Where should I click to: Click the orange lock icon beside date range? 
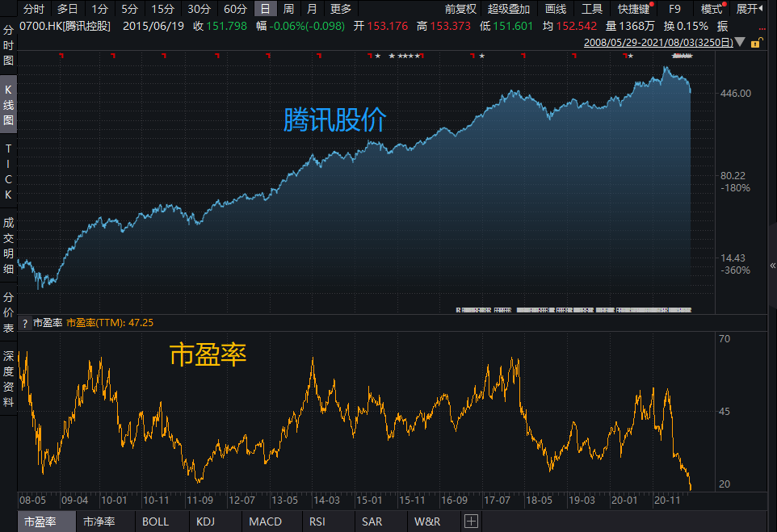[x=756, y=43]
